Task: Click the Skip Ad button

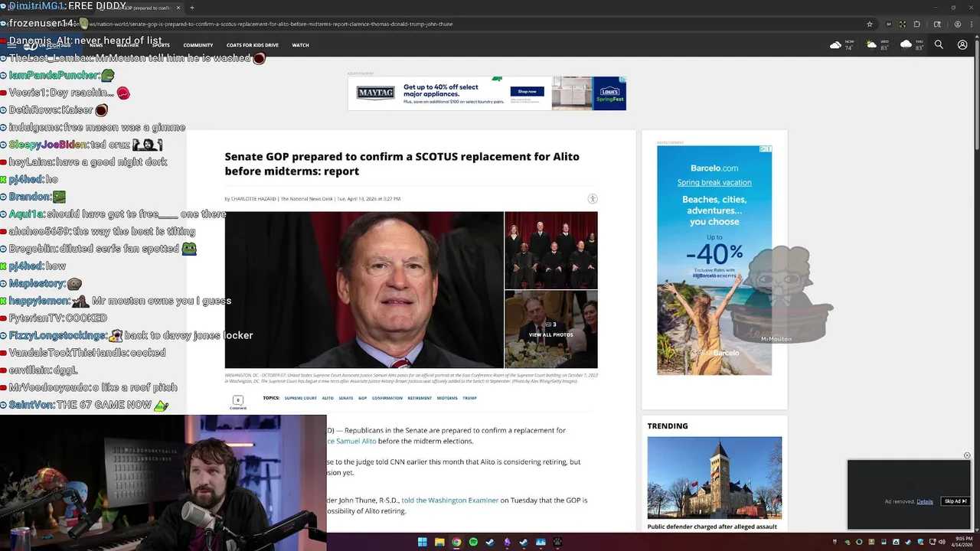Action: [x=955, y=501]
